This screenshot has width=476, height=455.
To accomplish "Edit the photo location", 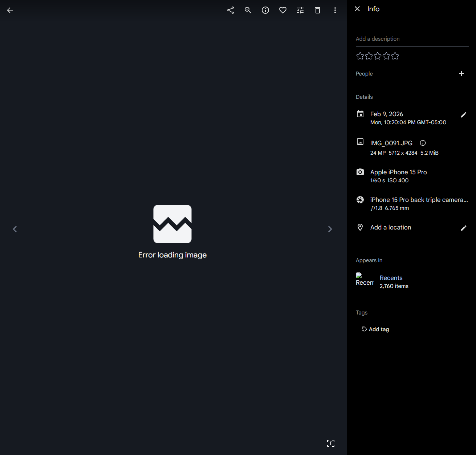I will 464,228.
